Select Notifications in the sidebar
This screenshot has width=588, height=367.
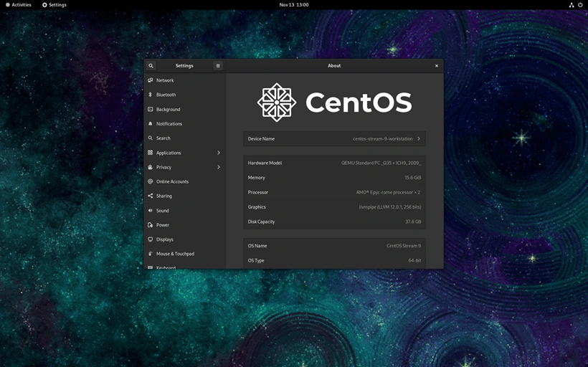click(184, 124)
